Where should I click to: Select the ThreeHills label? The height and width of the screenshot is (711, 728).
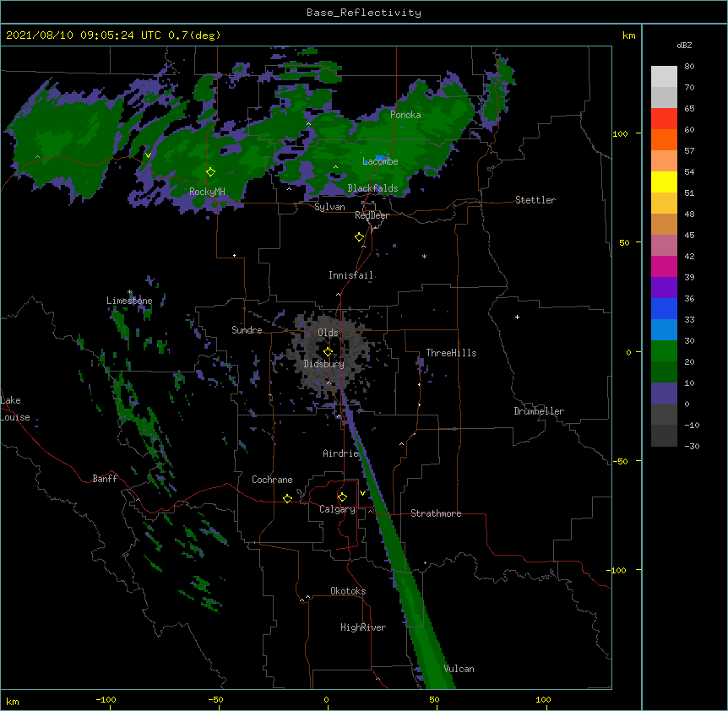[451, 353]
